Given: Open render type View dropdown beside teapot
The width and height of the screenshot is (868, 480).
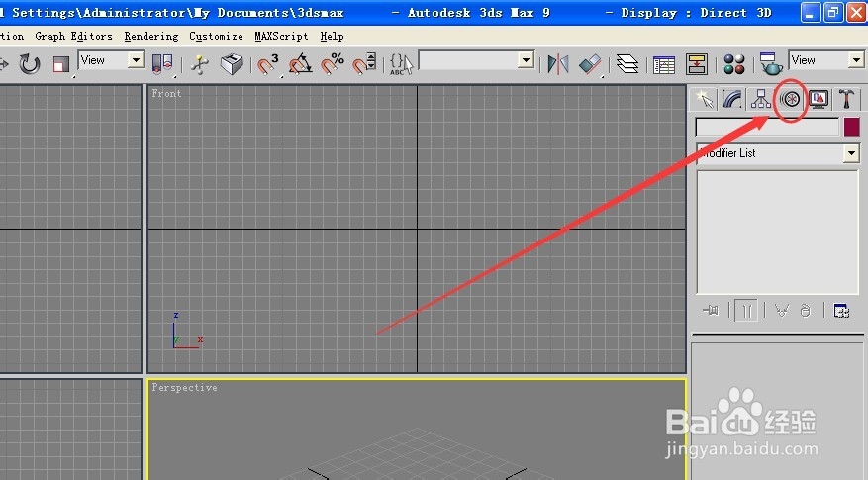Looking at the screenshot, I should 827,59.
